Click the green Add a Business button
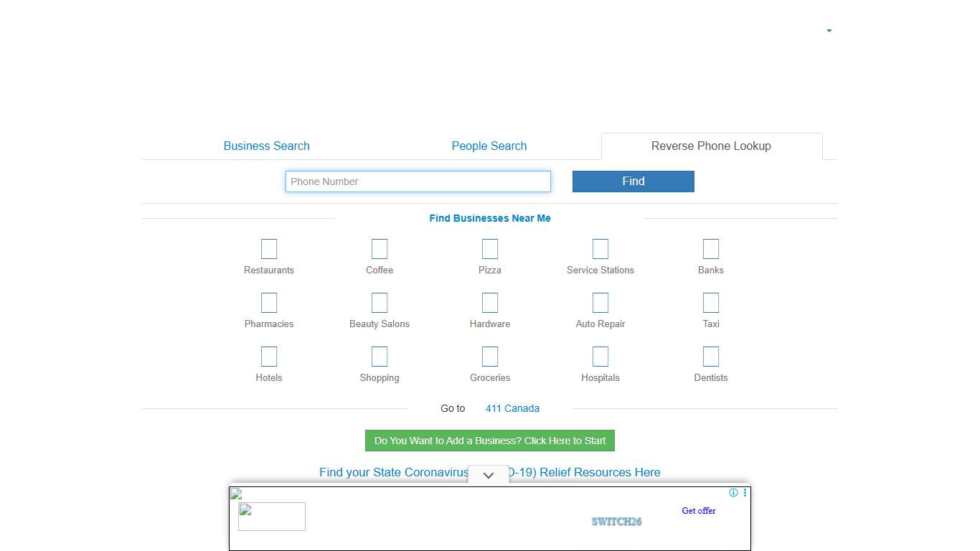Screen dimensions: 980x551 coord(490,441)
